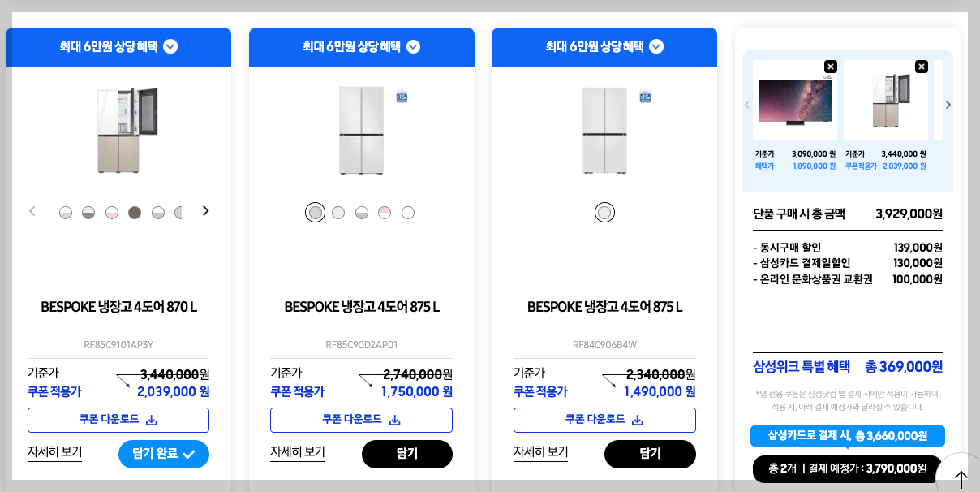This screenshot has height=492, width=980.
Task: Select pink color swatch on RF85C90D2AP01 model
Action: click(385, 212)
